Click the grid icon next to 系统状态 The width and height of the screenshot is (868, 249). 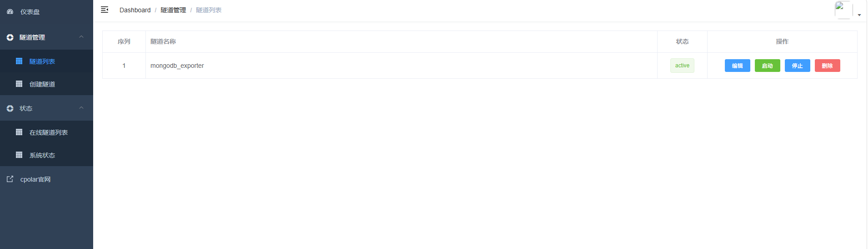click(19, 155)
